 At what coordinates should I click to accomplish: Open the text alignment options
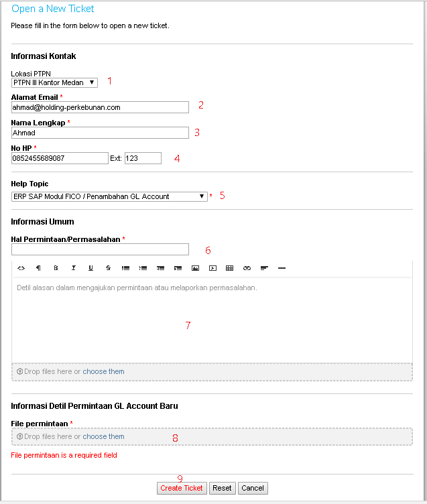264,268
